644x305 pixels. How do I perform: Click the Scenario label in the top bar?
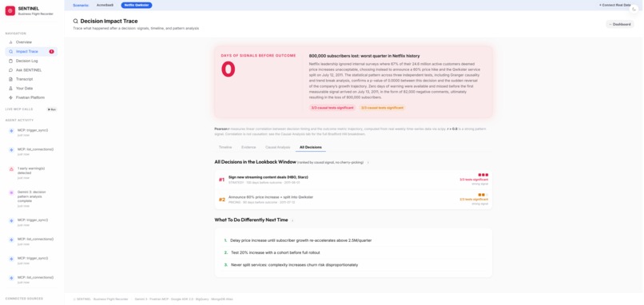(x=81, y=5)
